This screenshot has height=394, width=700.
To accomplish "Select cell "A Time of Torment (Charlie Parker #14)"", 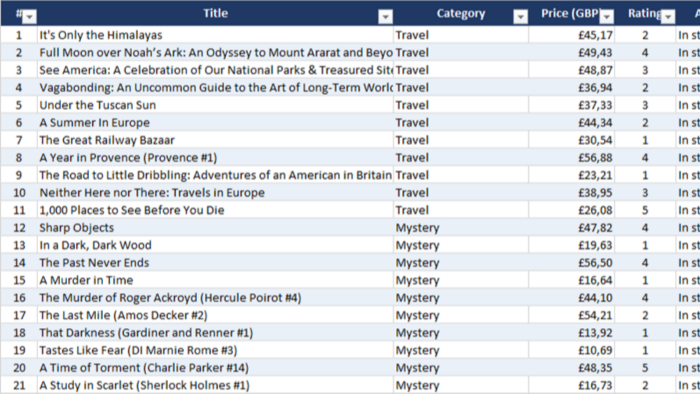I will (215, 368).
